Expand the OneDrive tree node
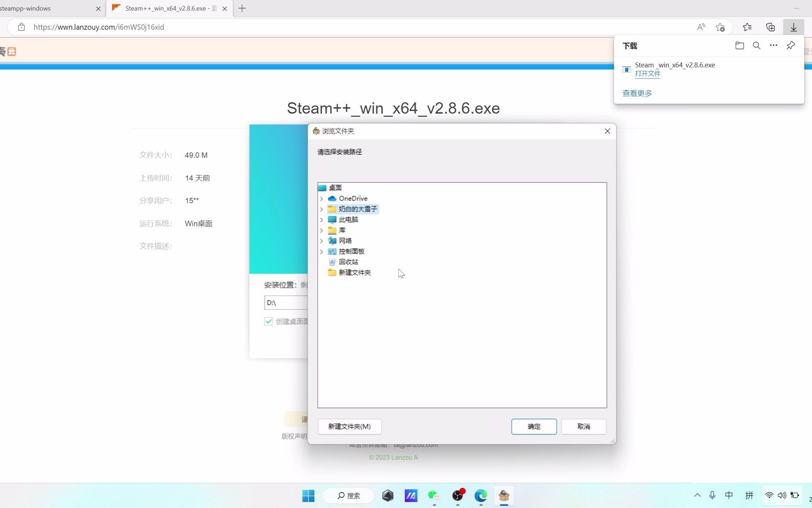 pos(321,199)
